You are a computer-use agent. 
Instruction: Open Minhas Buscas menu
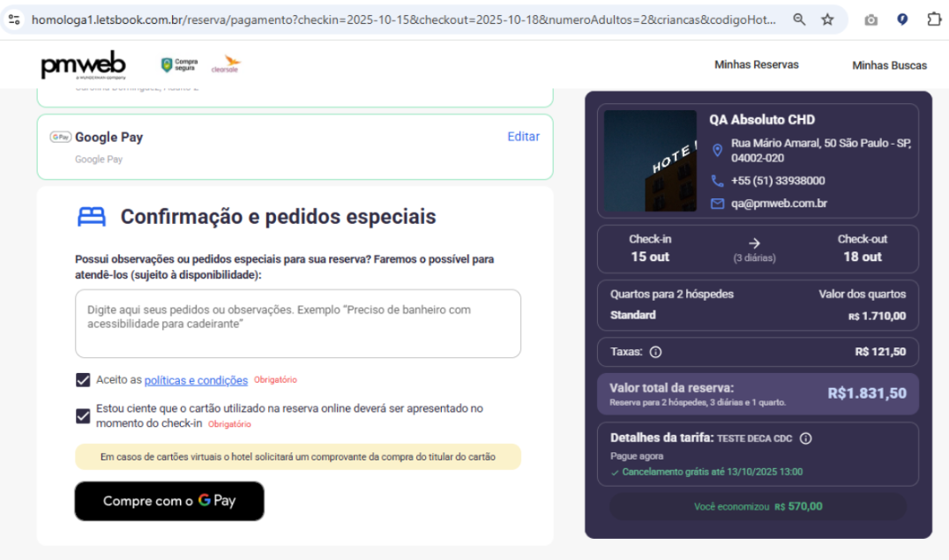[889, 65]
